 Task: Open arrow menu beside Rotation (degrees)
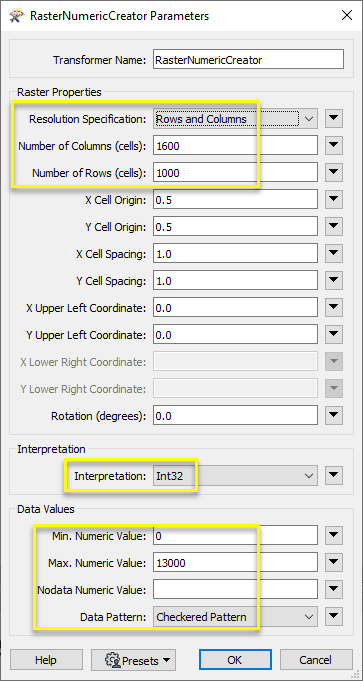333,416
